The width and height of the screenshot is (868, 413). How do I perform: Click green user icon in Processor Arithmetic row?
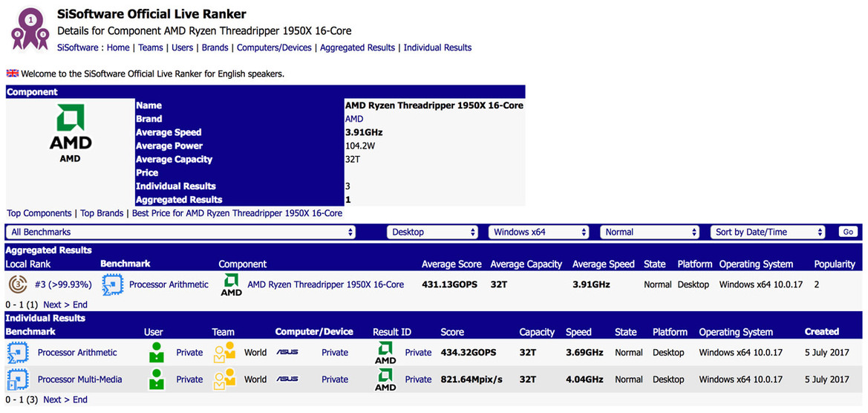pyautogui.click(x=157, y=353)
